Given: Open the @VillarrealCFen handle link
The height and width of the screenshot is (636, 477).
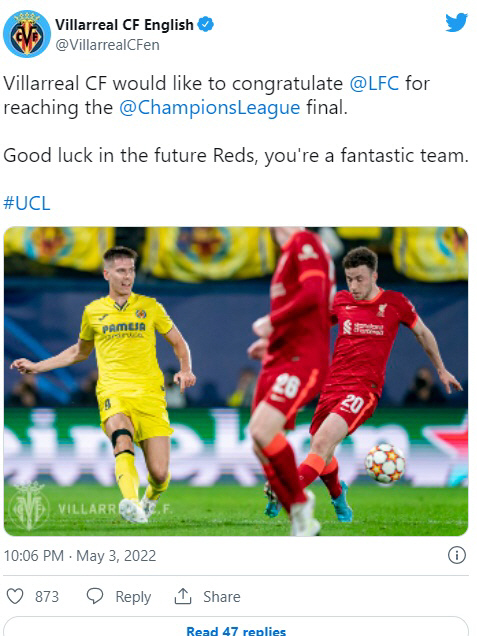Looking at the screenshot, I should click(x=107, y=45).
